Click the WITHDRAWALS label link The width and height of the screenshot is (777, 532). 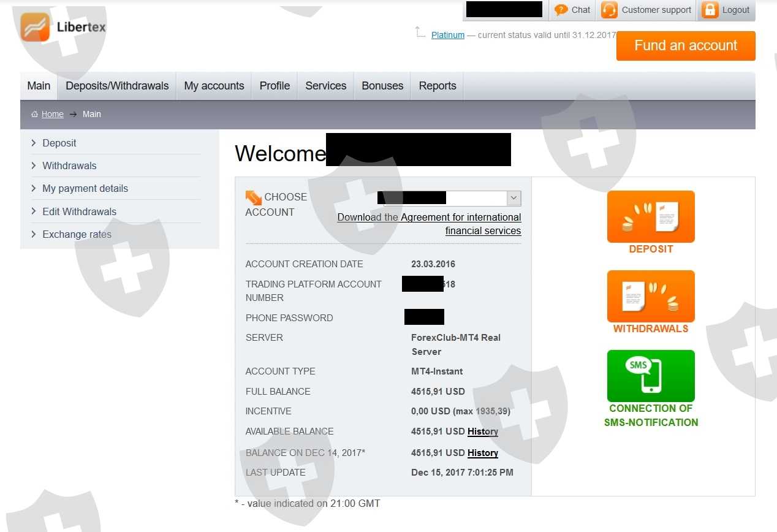651,329
